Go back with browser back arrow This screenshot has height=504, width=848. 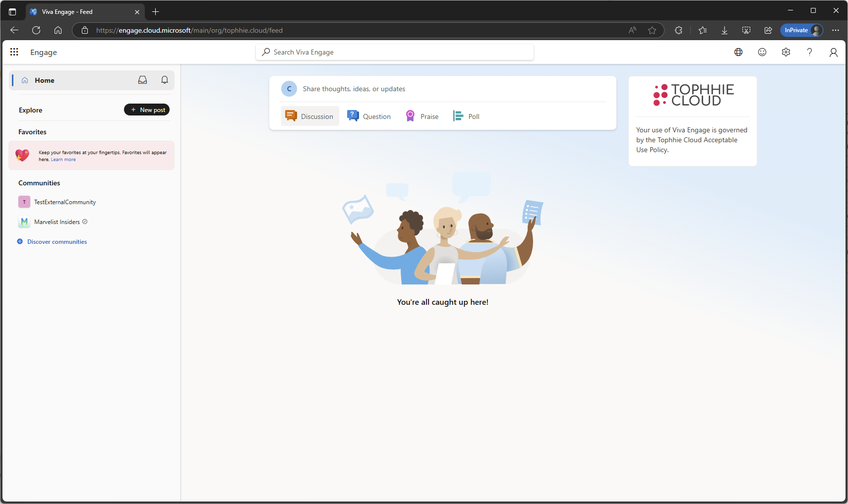(x=14, y=30)
